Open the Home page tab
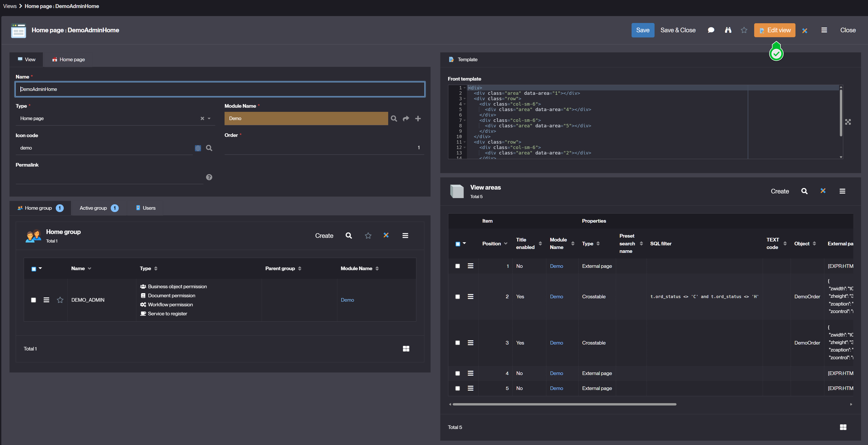The image size is (868, 445). 68,60
